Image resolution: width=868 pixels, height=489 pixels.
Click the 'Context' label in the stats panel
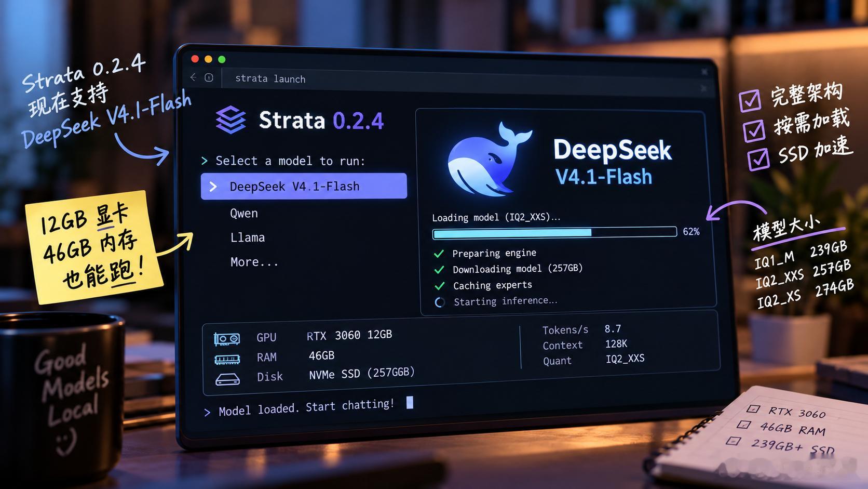tap(563, 346)
